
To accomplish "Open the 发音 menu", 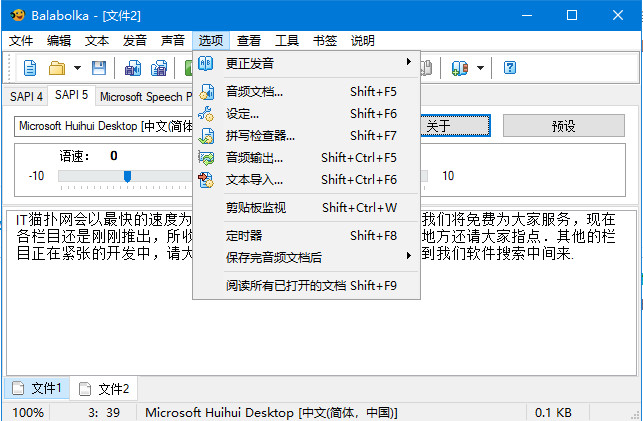I will tap(135, 41).
